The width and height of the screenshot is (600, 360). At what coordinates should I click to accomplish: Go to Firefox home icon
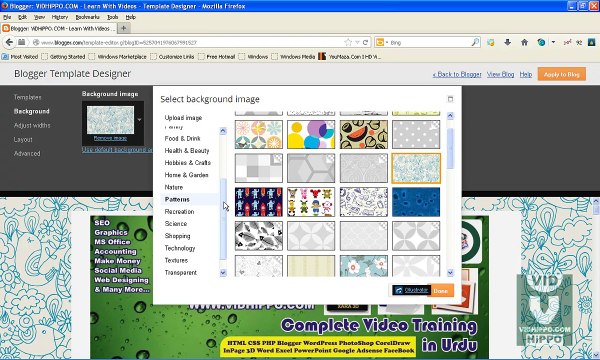click(x=524, y=42)
